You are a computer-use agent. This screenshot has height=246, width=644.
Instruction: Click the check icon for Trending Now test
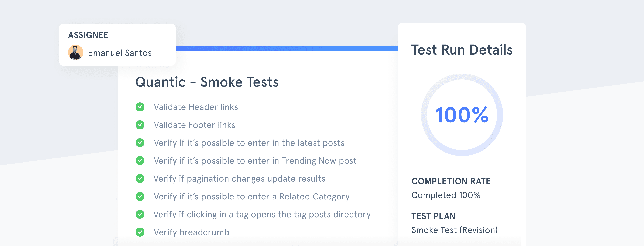(x=140, y=161)
